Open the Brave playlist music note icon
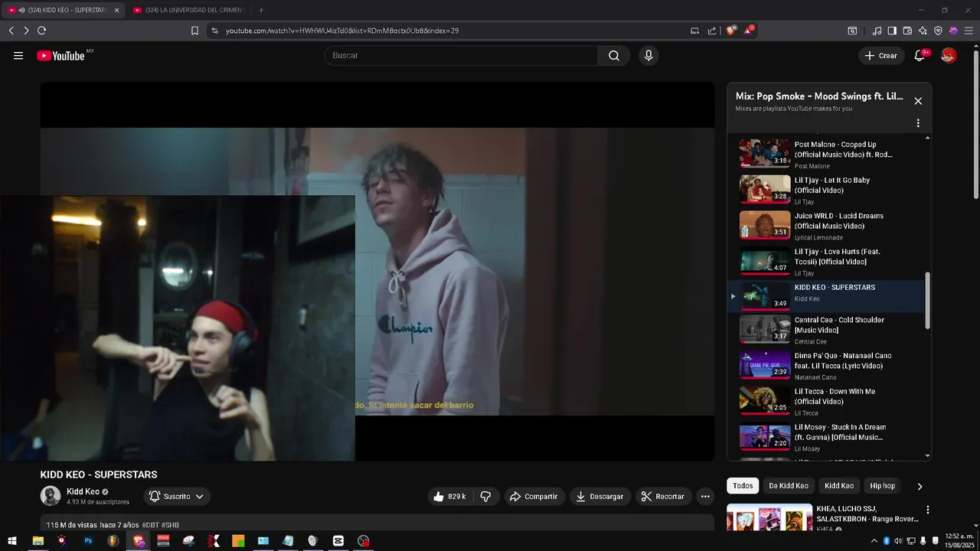Viewport: 980px width, 551px height. [877, 31]
